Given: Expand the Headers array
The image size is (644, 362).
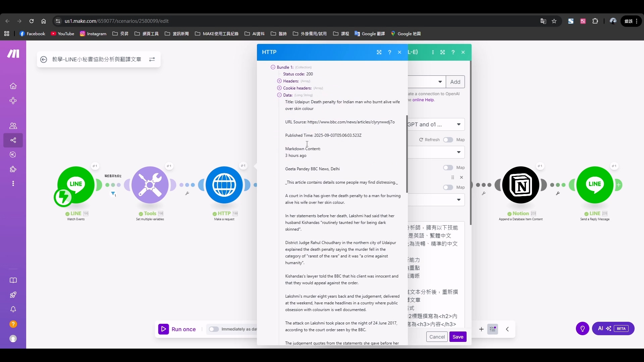Looking at the screenshot, I should pos(279,81).
